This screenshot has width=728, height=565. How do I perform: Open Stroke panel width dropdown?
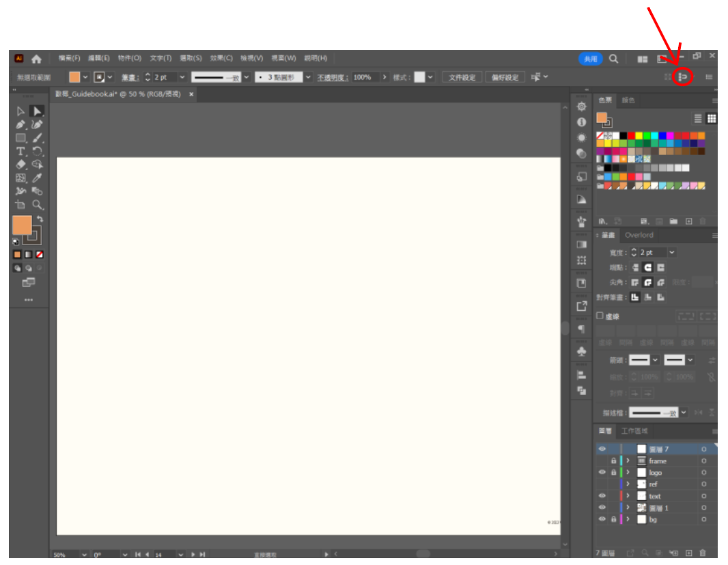pyautogui.click(x=672, y=252)
